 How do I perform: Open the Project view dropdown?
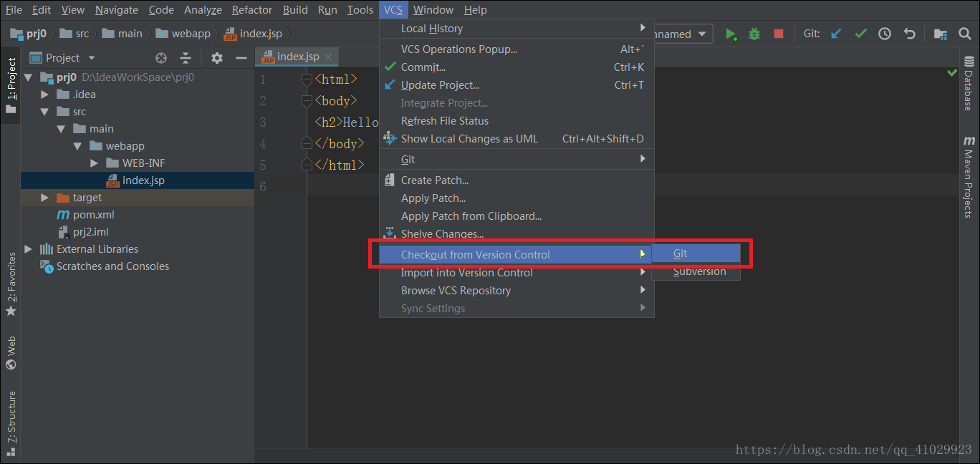click(91, 58)
